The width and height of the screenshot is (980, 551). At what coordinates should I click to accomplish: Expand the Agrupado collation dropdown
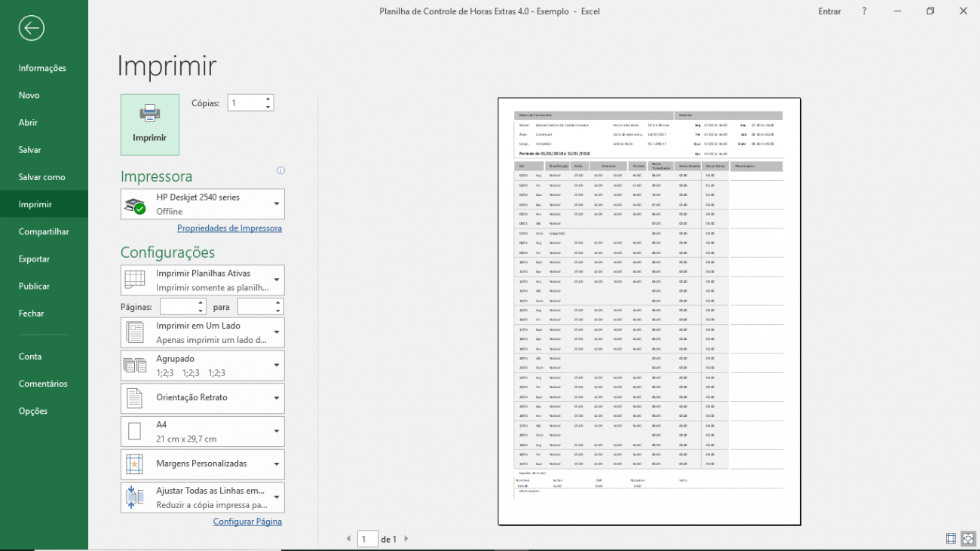point(203,366)
